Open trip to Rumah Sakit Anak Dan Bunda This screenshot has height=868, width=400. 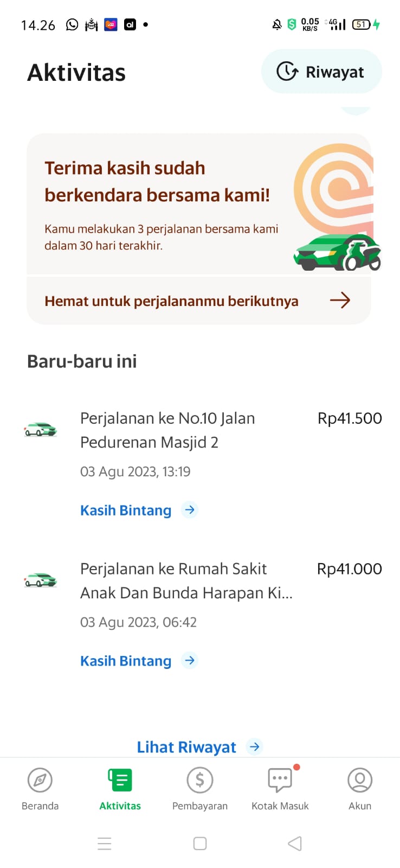pos(186,580)
